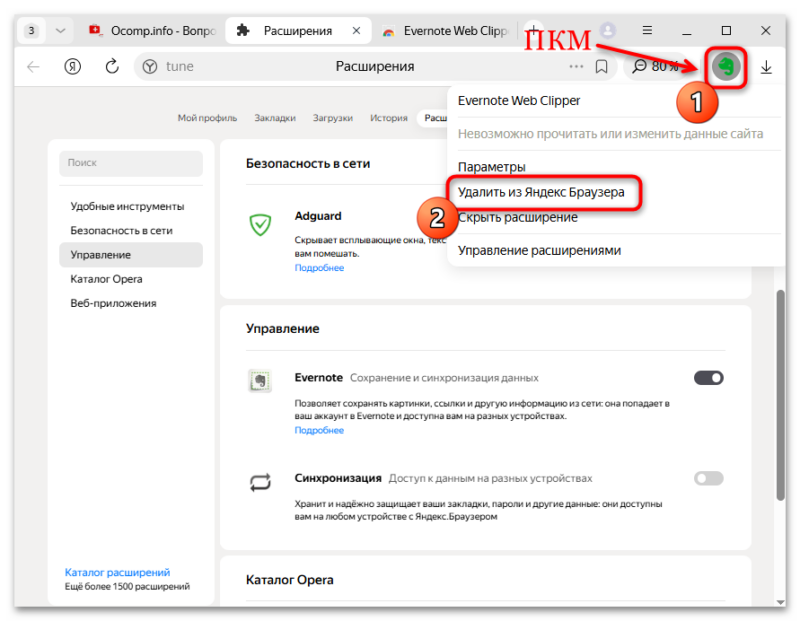The height and width of the screenshot is (621, 800).
Task: Open the Закладки section tab
Action: (275, 118)
